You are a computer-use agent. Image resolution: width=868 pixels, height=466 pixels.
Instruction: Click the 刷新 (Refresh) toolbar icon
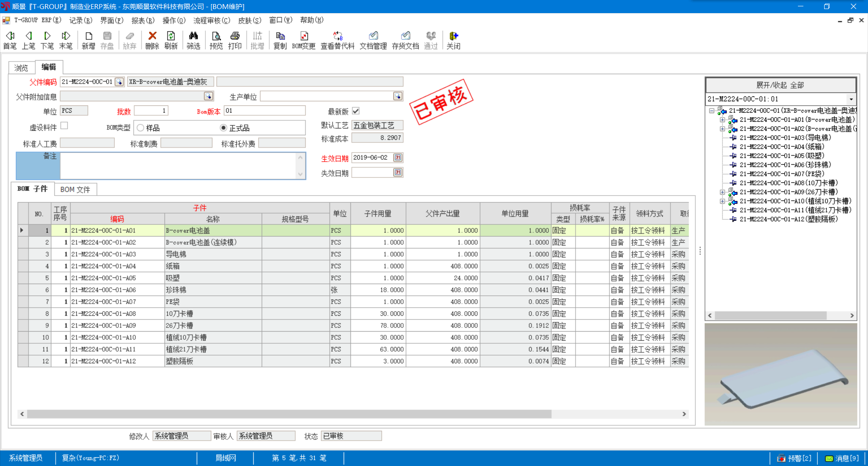coord(171,40)
